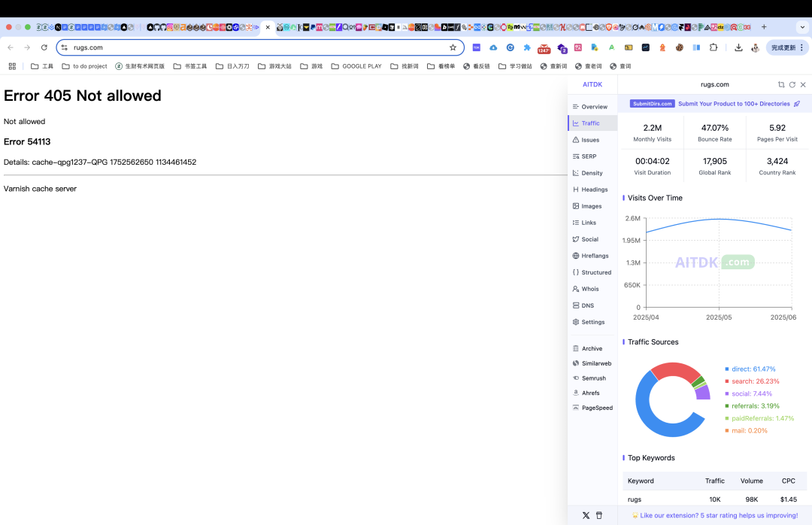The height and width of the screenshot is (525, 812).
Task: Click the cookie extension icon
Action: pos(680,47)
